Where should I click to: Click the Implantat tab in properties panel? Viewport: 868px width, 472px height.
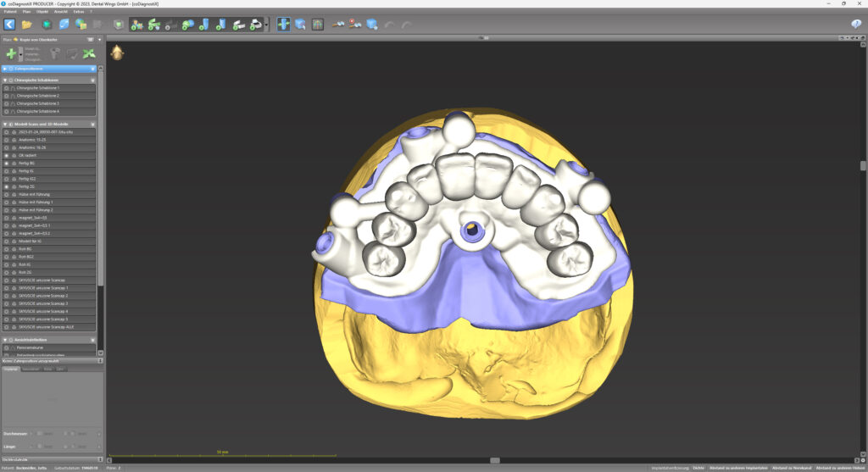tap(11, 369)
